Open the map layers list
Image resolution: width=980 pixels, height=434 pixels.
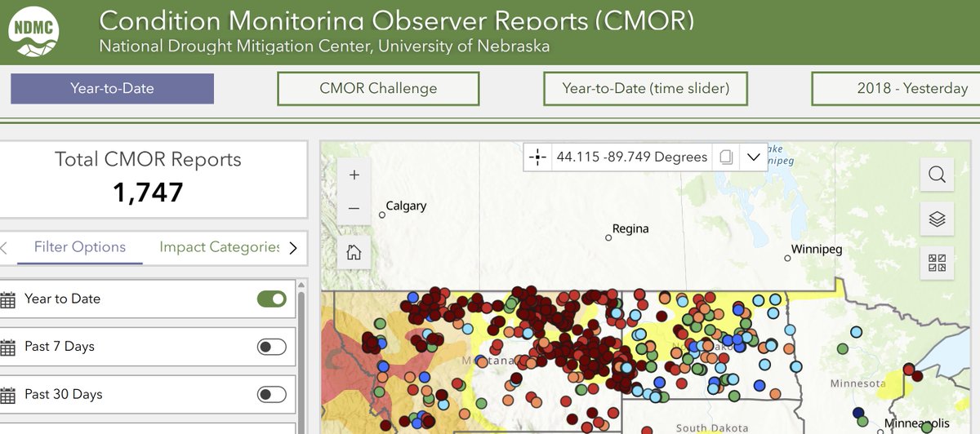pyautogui.click(x=937, y=219)
